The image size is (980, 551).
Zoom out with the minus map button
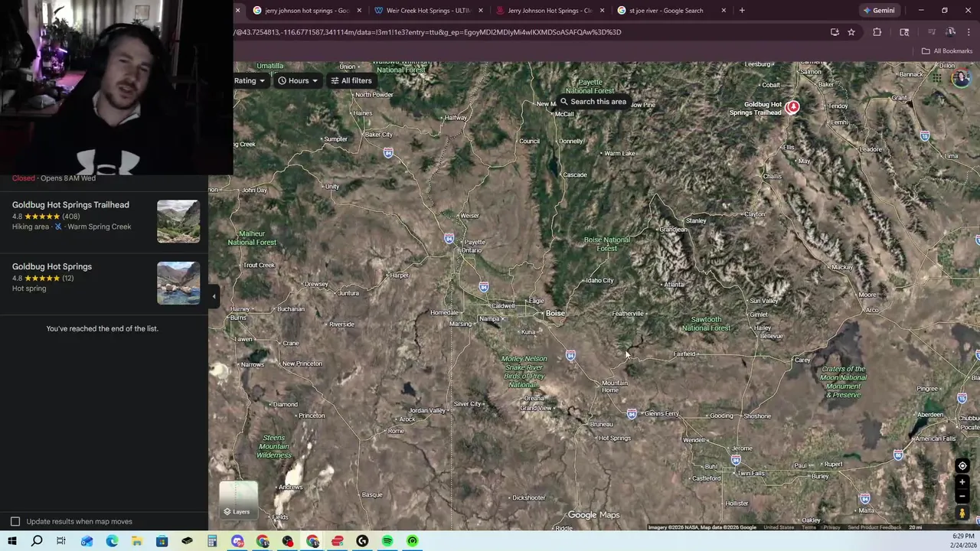click(x=962, y=496)
